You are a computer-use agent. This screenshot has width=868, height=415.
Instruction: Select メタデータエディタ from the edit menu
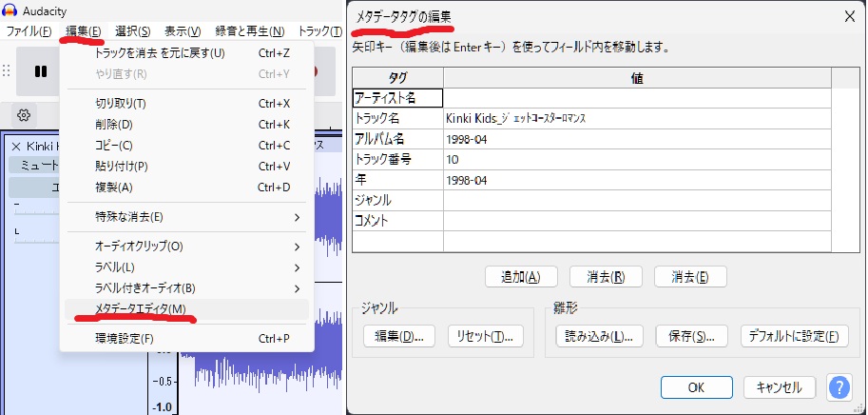click(185, 309)
